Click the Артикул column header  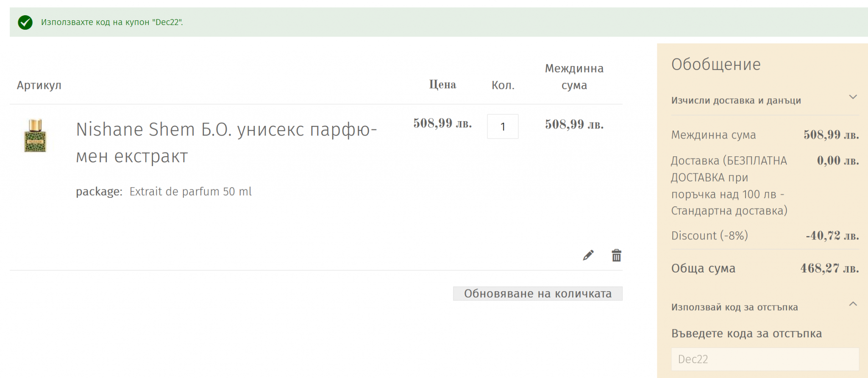coord(39,85)
